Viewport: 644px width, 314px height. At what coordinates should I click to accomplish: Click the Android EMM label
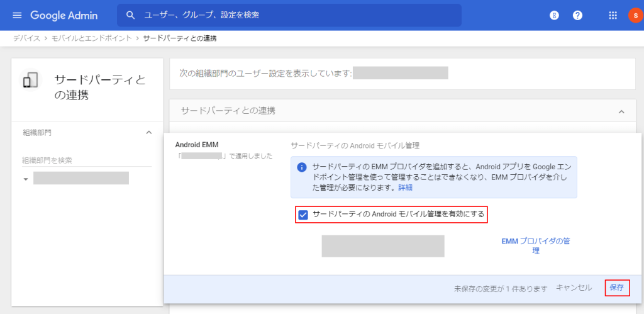(x=197, y=145)
